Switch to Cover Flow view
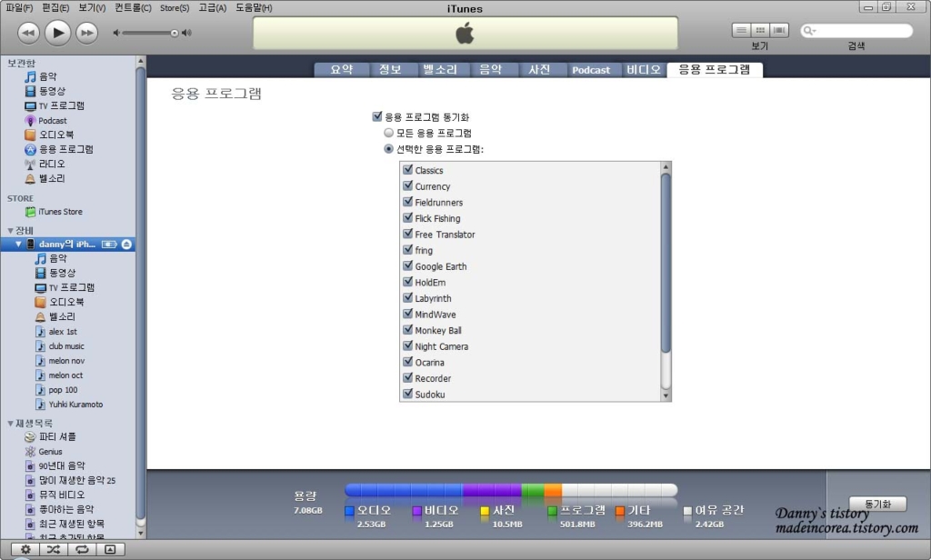 [x=779, y=30]
